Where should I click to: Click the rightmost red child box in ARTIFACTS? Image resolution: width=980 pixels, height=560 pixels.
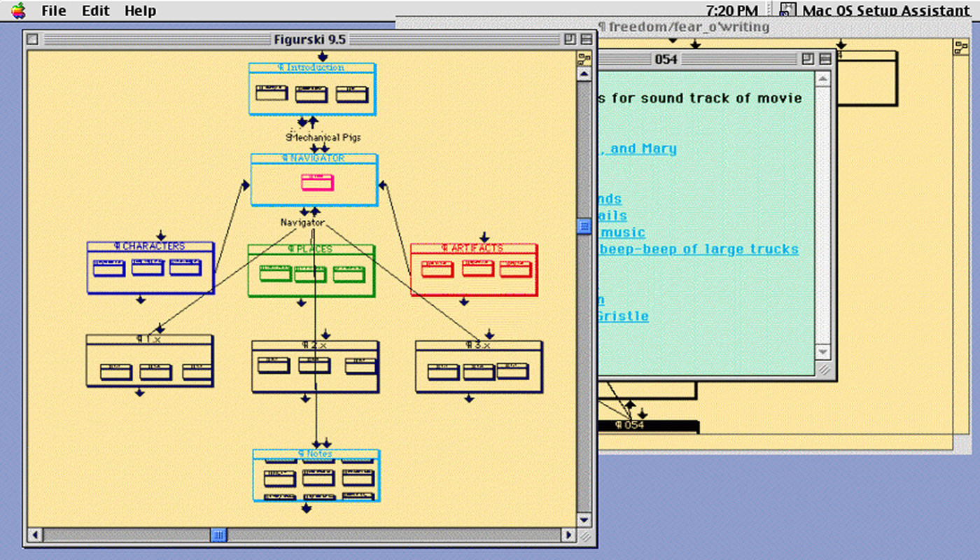tap(516, 268)
